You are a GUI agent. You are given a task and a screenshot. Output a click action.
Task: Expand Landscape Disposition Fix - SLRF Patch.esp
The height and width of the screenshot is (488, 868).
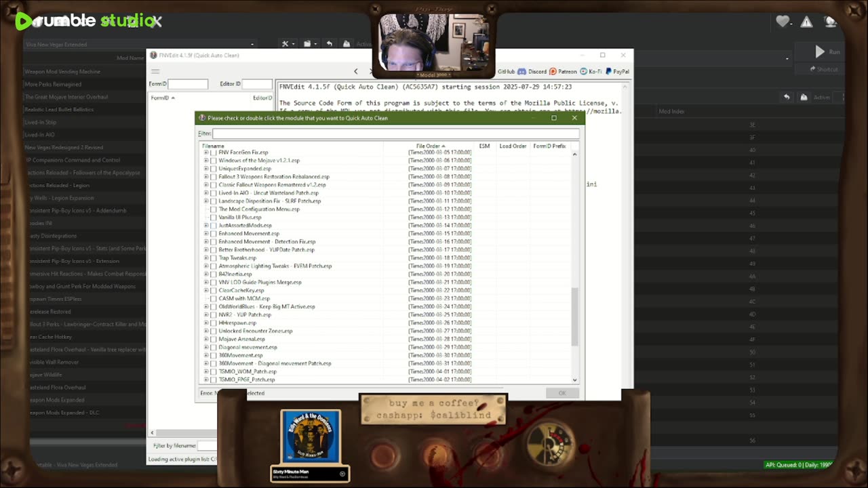(206, 201)
